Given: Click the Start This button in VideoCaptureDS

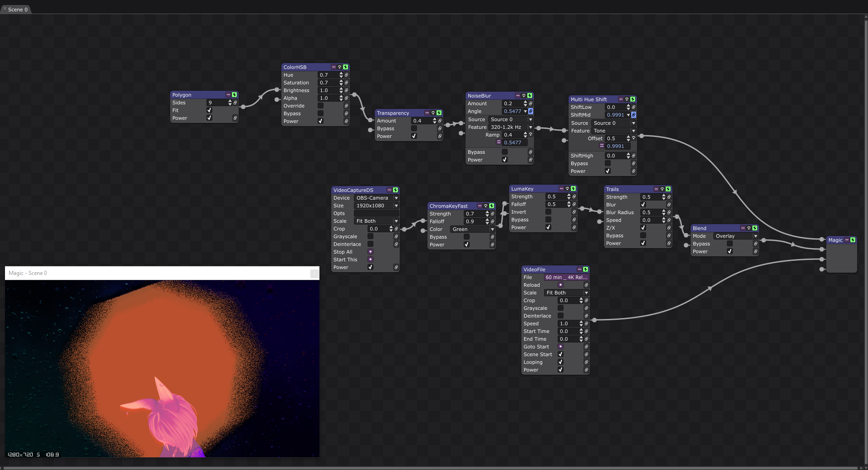Looking at the screenshot, I should tap(370, 259).
